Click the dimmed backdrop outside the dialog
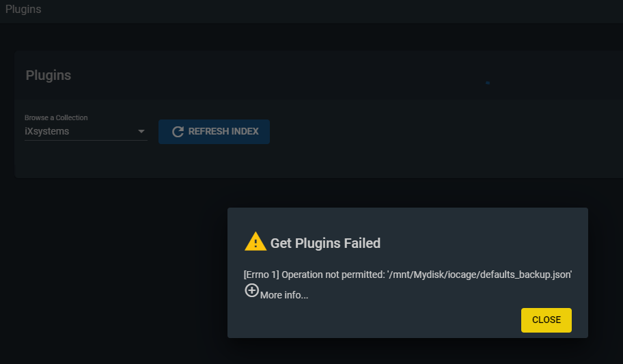Screen dimensions: 623x364 point(111,270)
